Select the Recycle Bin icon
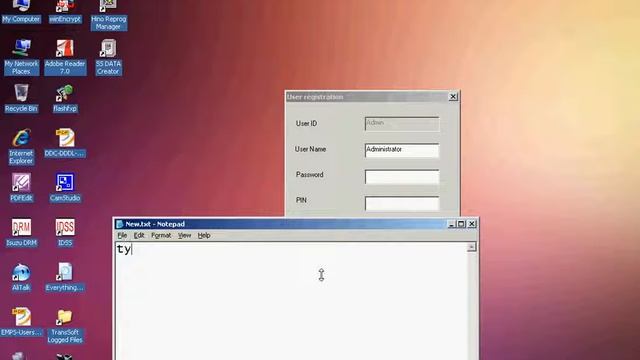Image resolution: width=640 pixels, height=360 pixels. pos(21,98)
